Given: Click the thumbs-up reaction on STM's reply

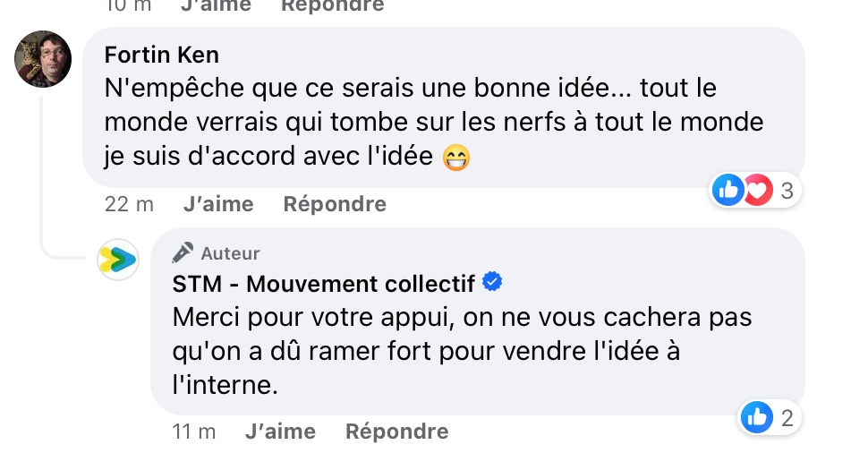Looking at the screenshot, I should click(x=757, y=417).
